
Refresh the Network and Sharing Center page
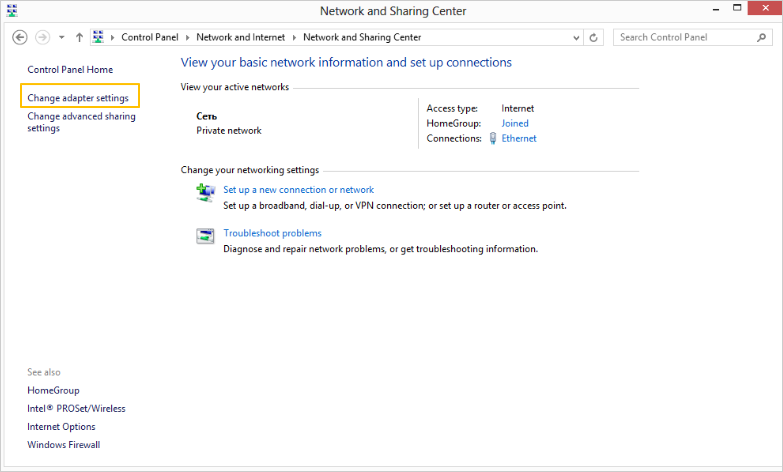click(x=594, y=37)
